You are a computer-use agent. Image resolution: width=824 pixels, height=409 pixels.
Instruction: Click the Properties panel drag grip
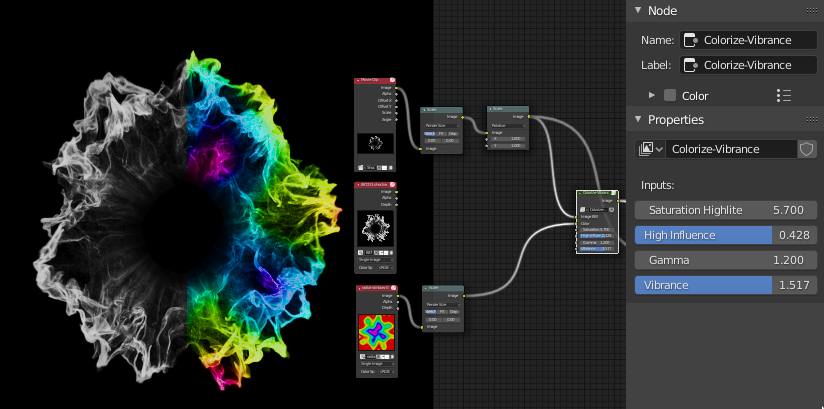(810, 120)
